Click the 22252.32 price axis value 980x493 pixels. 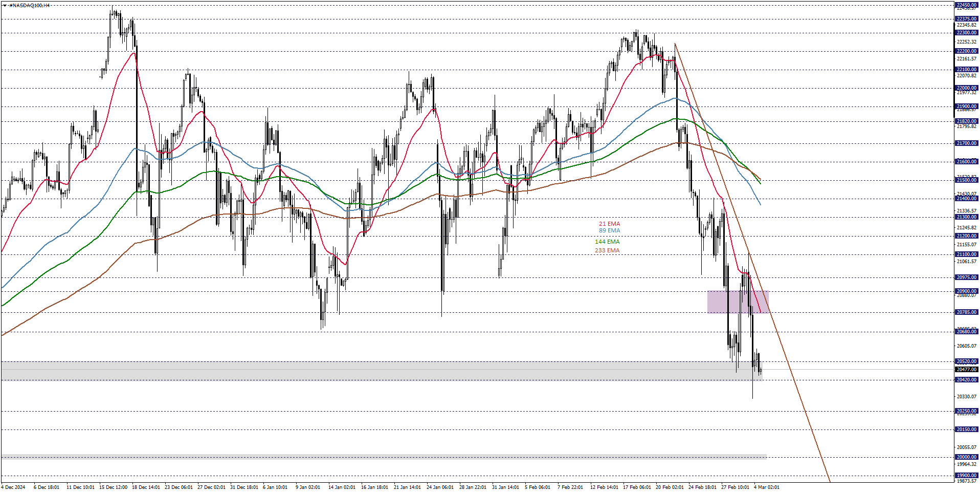pyautogui.click(x=967, y=42)
